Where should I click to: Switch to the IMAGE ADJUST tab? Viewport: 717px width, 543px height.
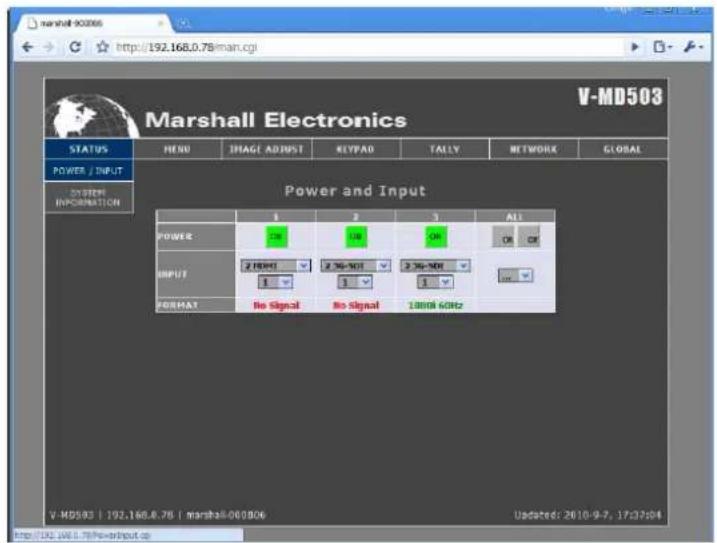point(266,149)
